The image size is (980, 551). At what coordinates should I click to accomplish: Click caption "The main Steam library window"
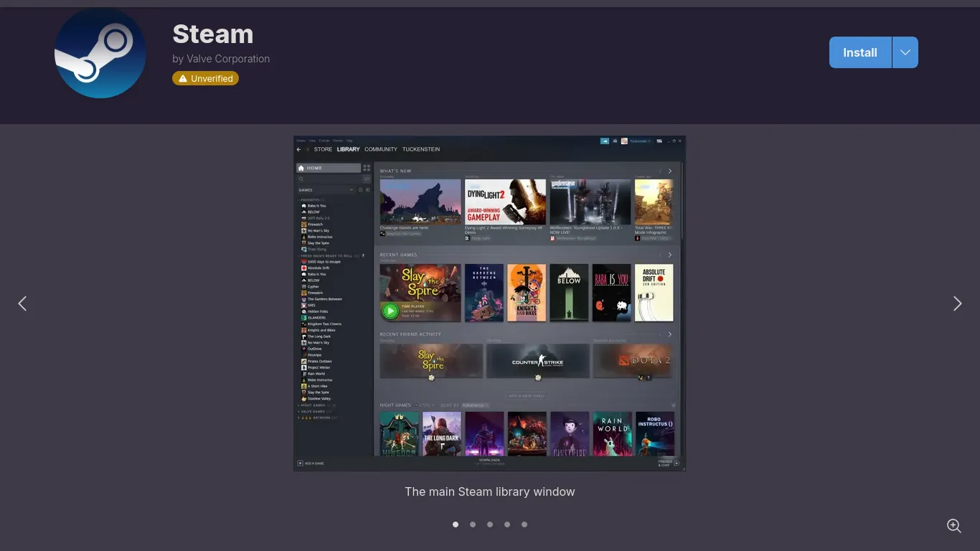[x=490, y=491]
